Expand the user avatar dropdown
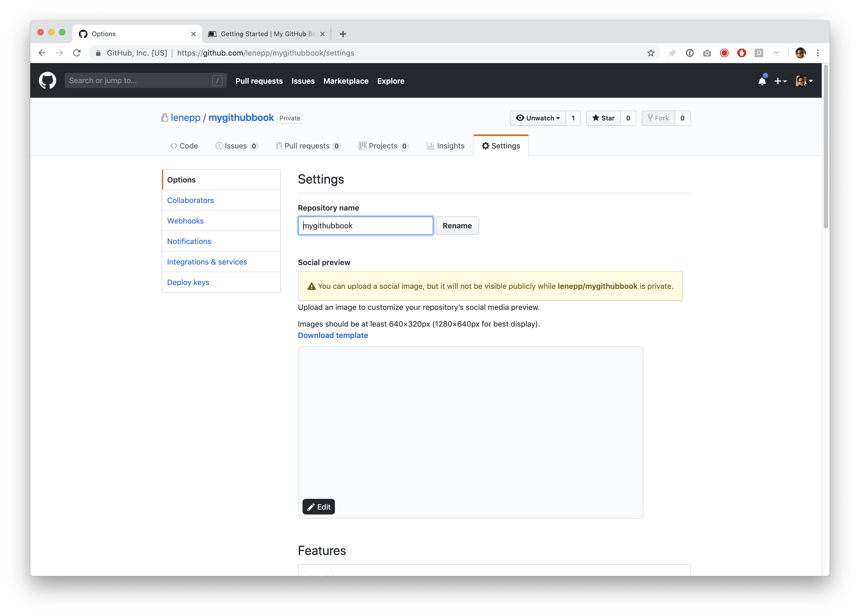This screenshot has width=860, height=616. [x=804, y=81]
